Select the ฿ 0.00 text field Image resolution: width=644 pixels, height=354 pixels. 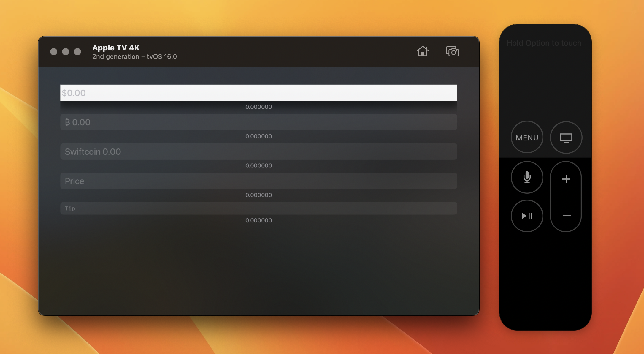click(258, 122)
